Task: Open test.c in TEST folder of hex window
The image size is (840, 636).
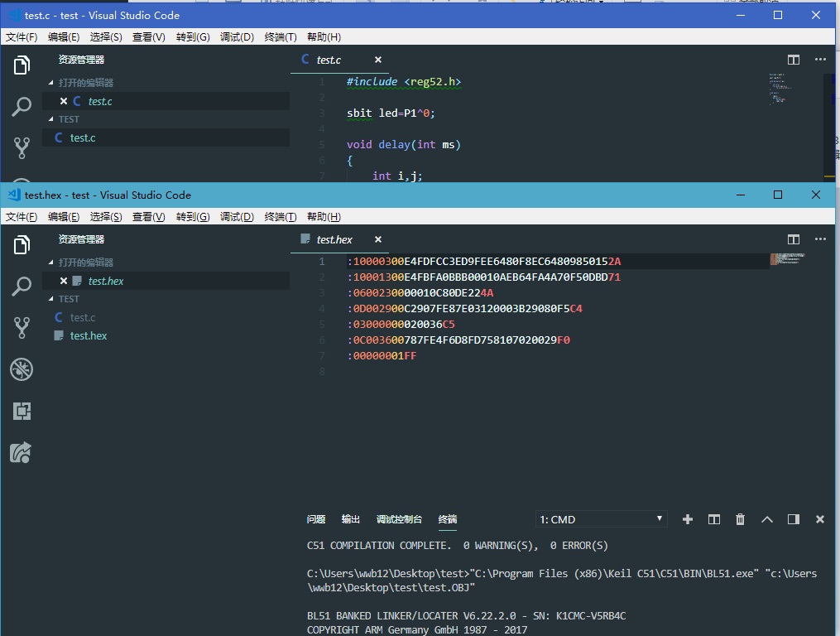Action: click(x=83, y=317)
